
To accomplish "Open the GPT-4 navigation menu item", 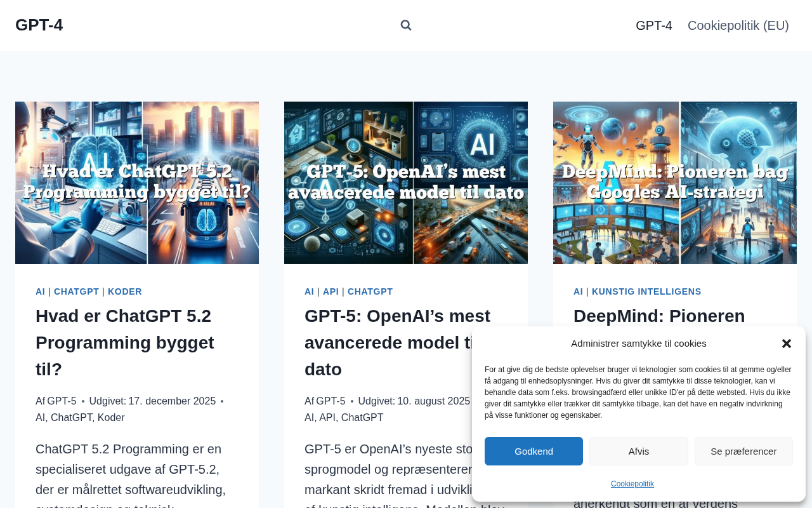I will tap(653, 25).
